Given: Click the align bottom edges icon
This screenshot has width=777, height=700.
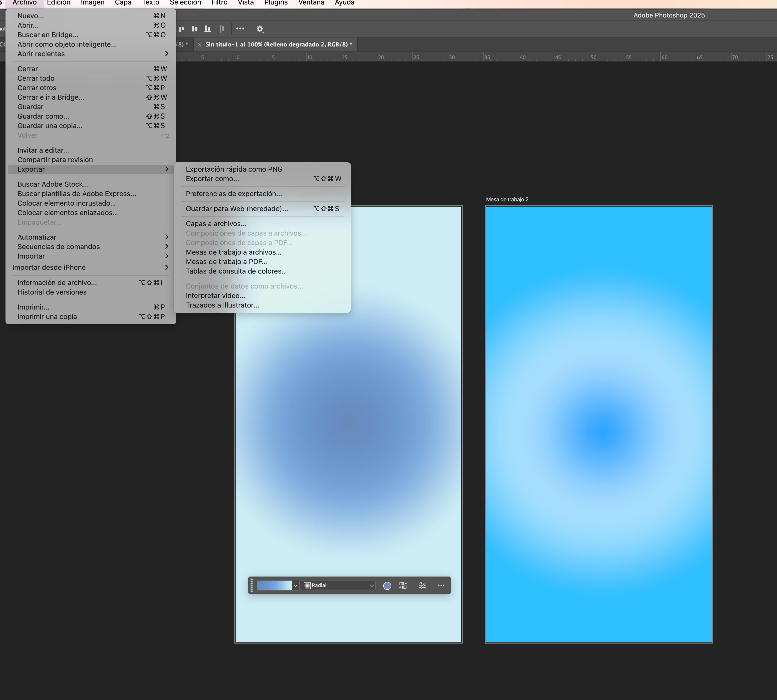Looking at the screenshot, I should tap(208, 29).
